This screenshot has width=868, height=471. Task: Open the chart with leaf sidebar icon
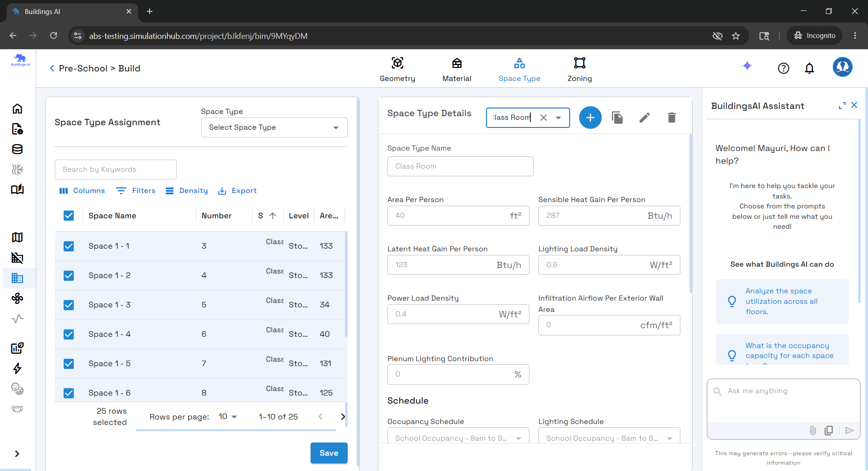click(x=17, y=348)
